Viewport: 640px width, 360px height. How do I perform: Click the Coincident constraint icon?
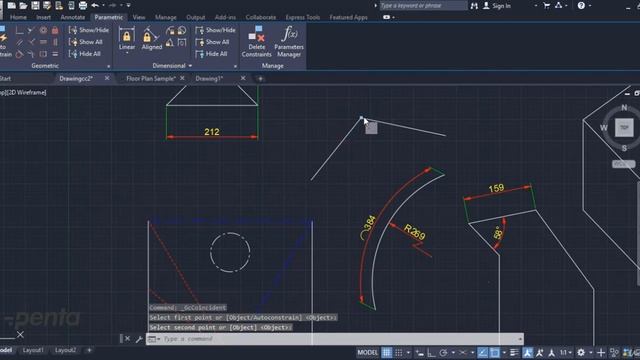(x=19, y=30)
